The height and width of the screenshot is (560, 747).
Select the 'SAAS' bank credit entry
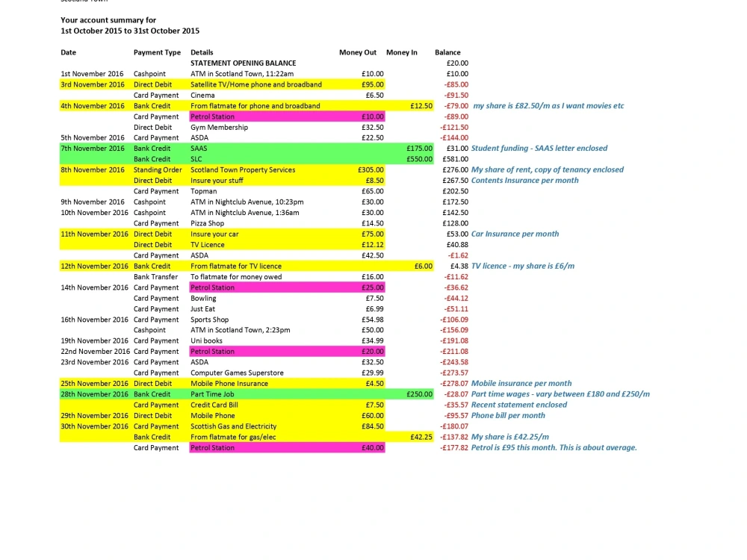(199, 148)
